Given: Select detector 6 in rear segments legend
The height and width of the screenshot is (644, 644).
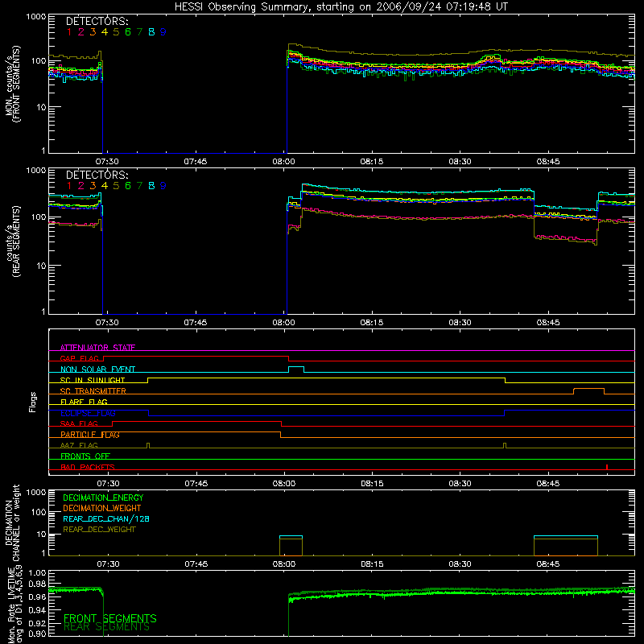Looking at the screenshot, I should (128, 186).
